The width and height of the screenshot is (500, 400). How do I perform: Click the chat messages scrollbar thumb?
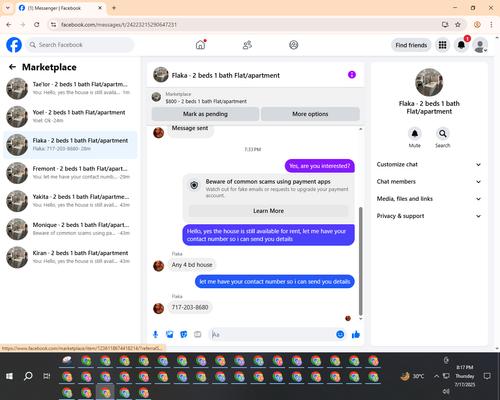pos(360,261)
